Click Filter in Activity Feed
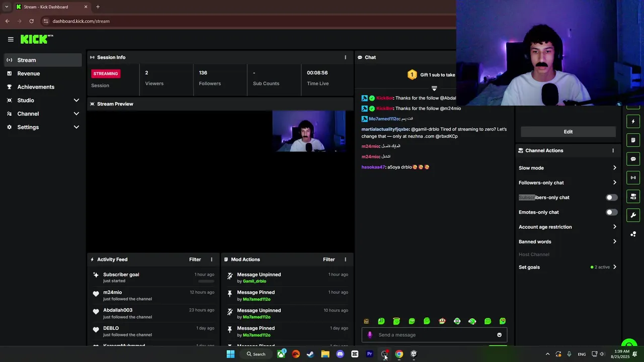The height and width of the screenshot is (362, 644). tap(195, 259)
